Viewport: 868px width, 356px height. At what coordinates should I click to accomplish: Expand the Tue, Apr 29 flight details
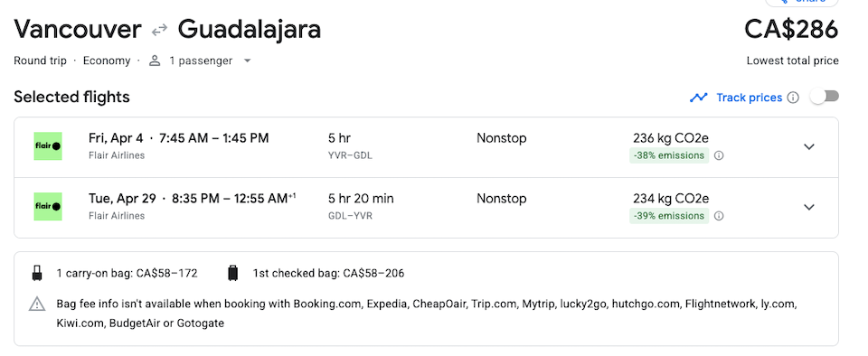(x=809, y=207)
